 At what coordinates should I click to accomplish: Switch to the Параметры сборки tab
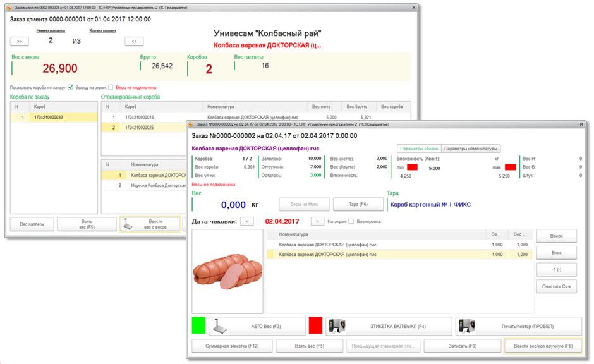point(419,149)
